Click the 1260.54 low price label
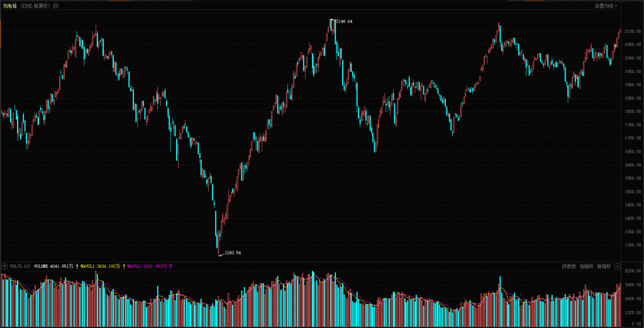The image size is (644, 328). coord(232,253)
